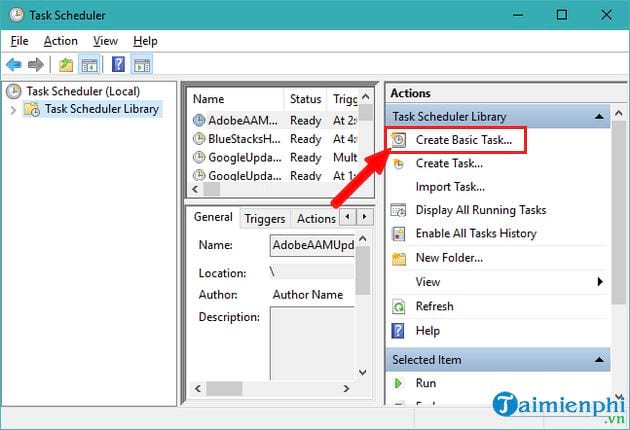The width and height of the screenshot is (630, 430).
Task: Click Refresh action text
Action: coord(434,307)
